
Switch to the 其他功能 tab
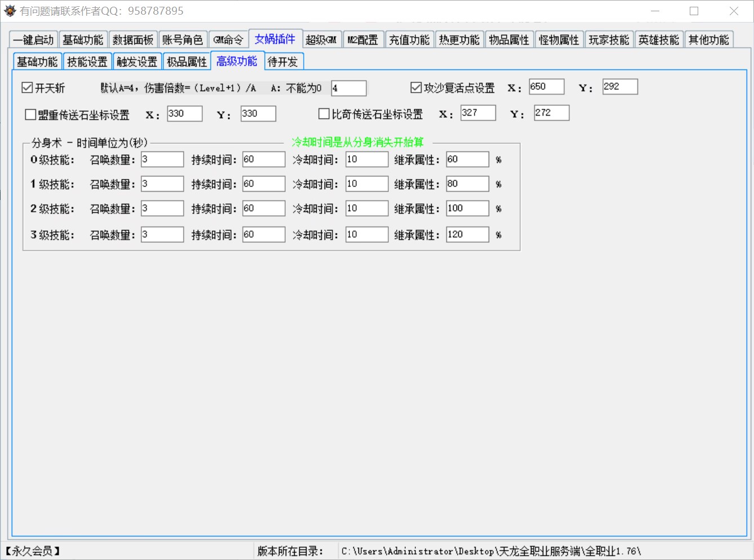709,39
